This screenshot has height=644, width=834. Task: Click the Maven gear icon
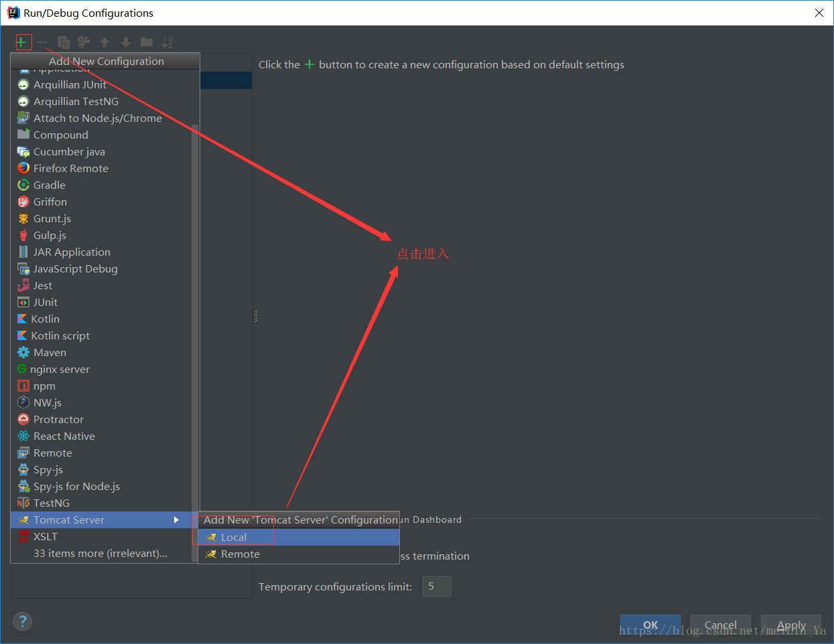point(23,352)
